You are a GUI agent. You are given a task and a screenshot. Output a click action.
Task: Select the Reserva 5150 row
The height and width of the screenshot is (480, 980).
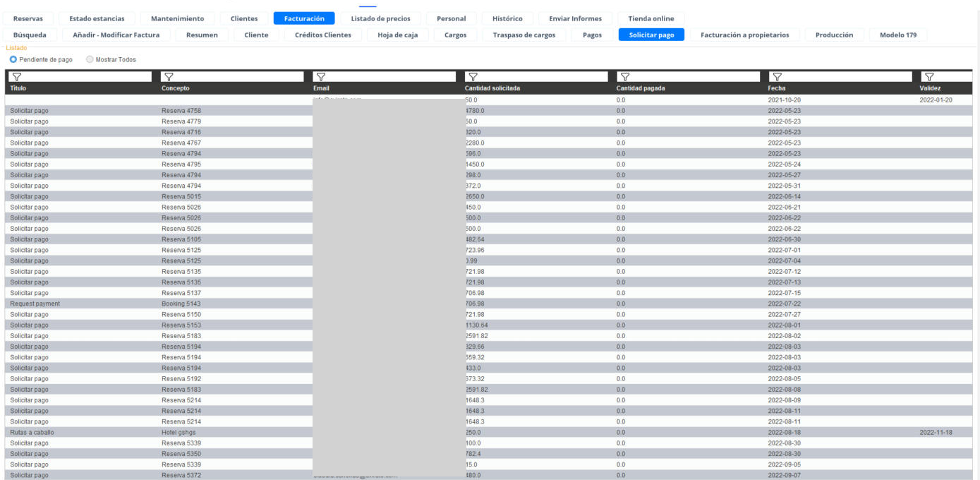click(489, 314)
